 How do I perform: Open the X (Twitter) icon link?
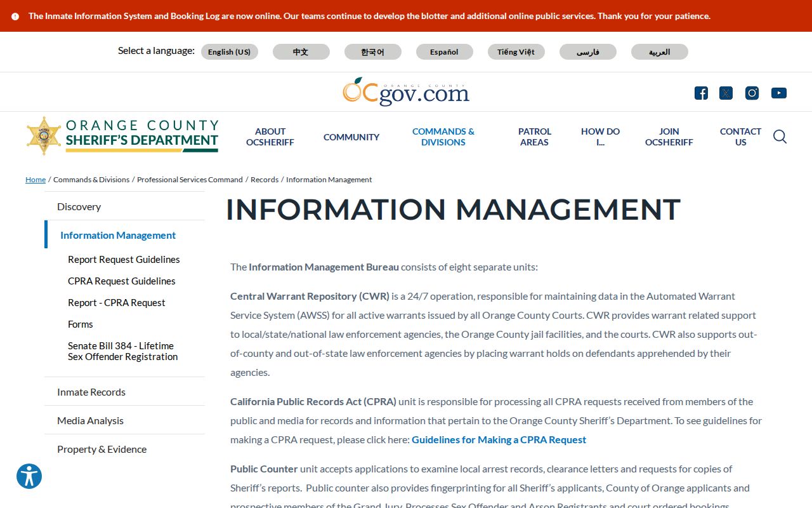[726, 93]
